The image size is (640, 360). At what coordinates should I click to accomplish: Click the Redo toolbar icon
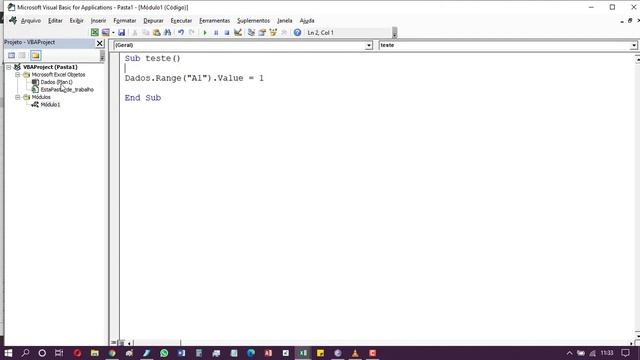coord(191,32)
